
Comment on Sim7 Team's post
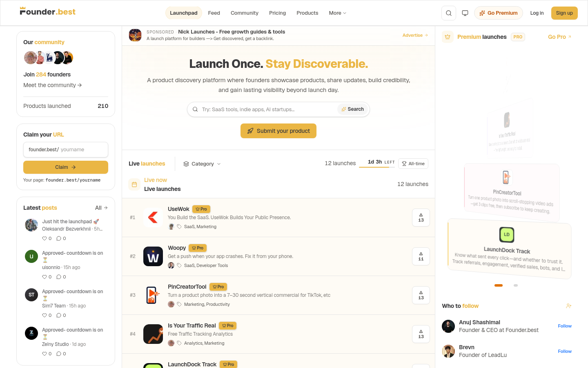(61, 315)
